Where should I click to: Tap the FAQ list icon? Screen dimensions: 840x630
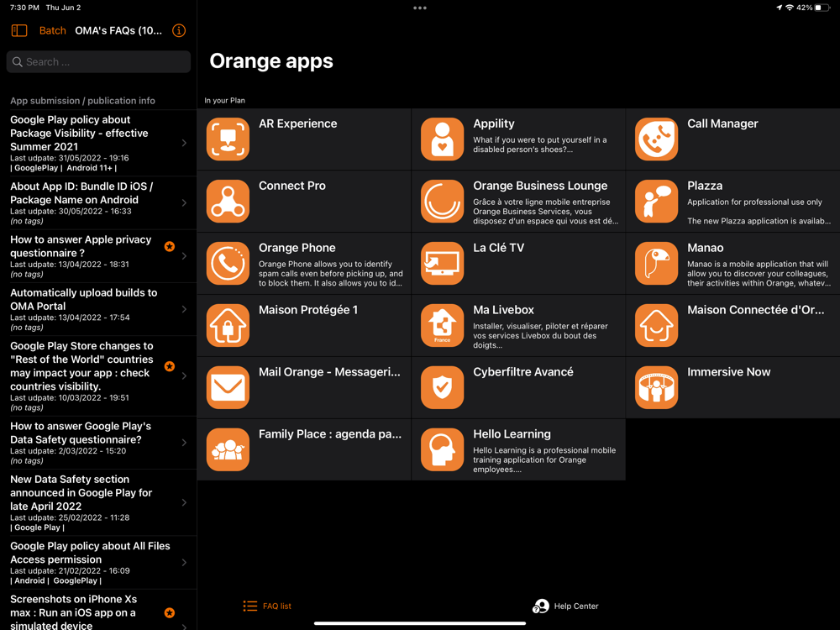249,606
